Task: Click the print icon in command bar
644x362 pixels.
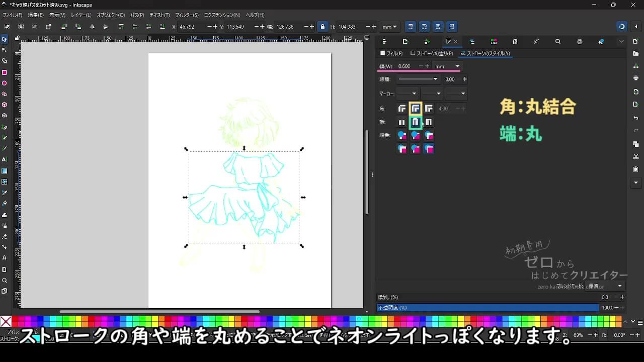Action: (636, 78)
